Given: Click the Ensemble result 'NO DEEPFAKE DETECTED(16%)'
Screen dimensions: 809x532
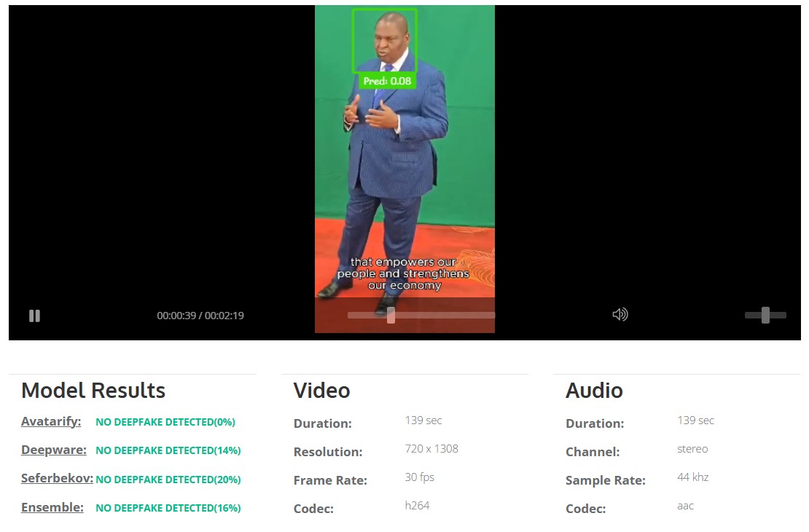Looking at the screenshot, I should tap(168, 508).
